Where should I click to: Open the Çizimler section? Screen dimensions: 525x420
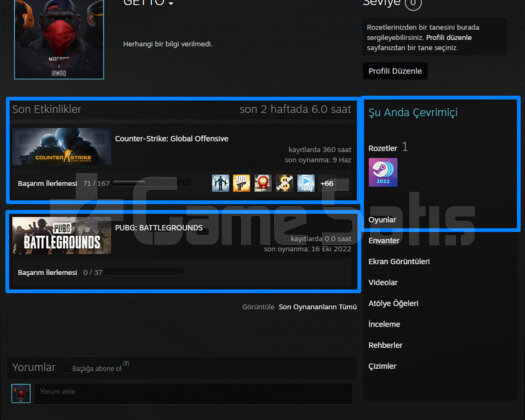point(382,366)
